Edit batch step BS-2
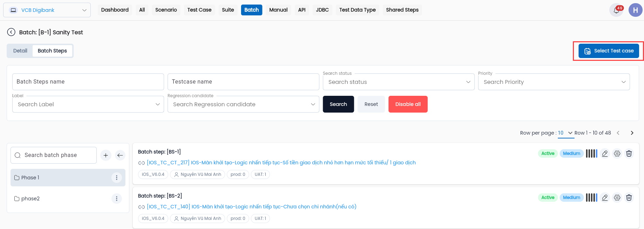 click(605, 198)
